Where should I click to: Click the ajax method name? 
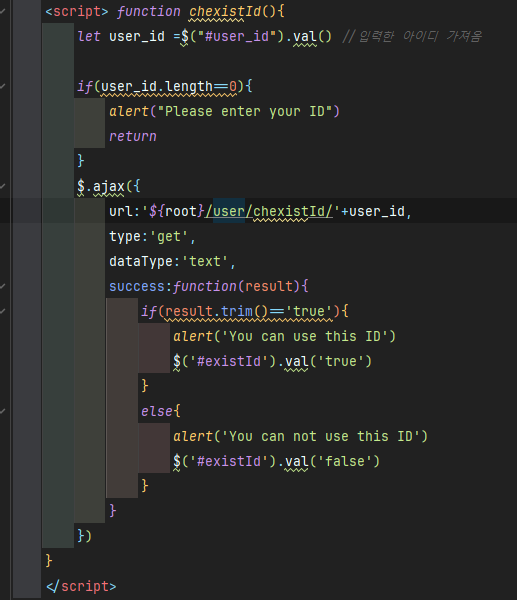[109, 186]
